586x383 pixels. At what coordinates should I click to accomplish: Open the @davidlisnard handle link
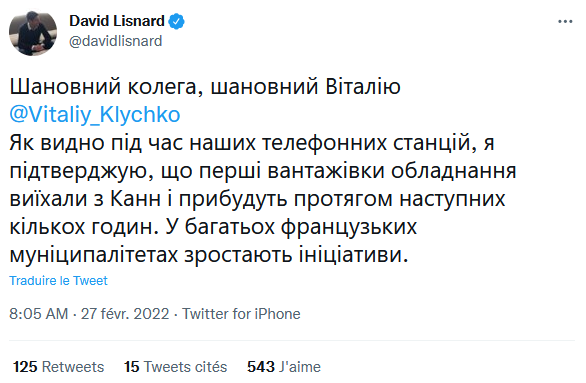coord(115,41)
